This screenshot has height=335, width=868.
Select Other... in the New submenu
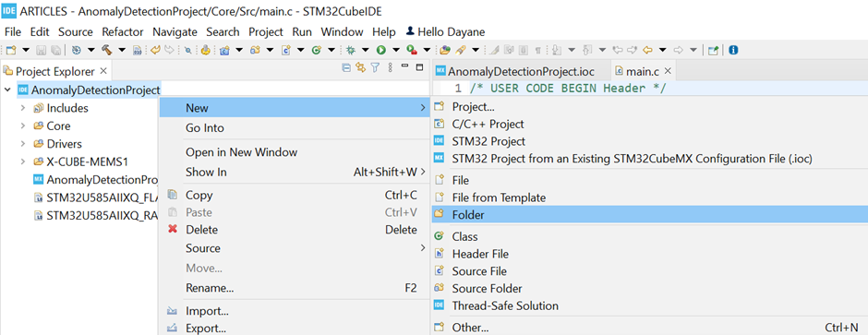(649, 328)
